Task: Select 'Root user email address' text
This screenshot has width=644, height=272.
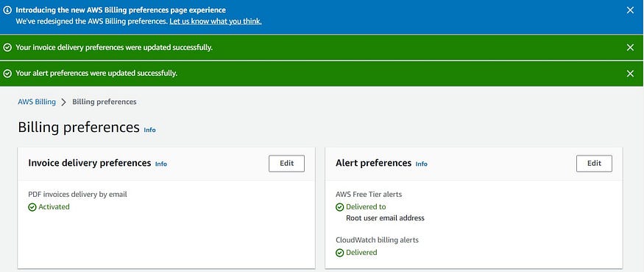Action: pos(385,218)
